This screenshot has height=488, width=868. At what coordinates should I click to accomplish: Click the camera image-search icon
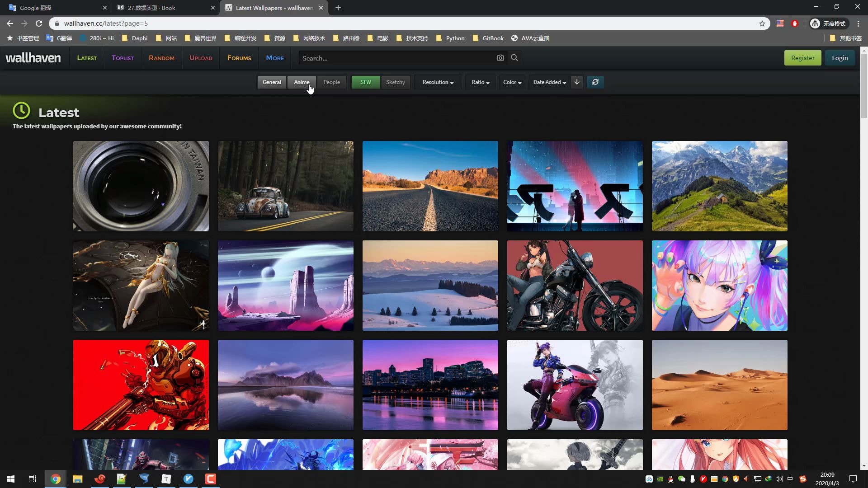click(x=500, y=58)
